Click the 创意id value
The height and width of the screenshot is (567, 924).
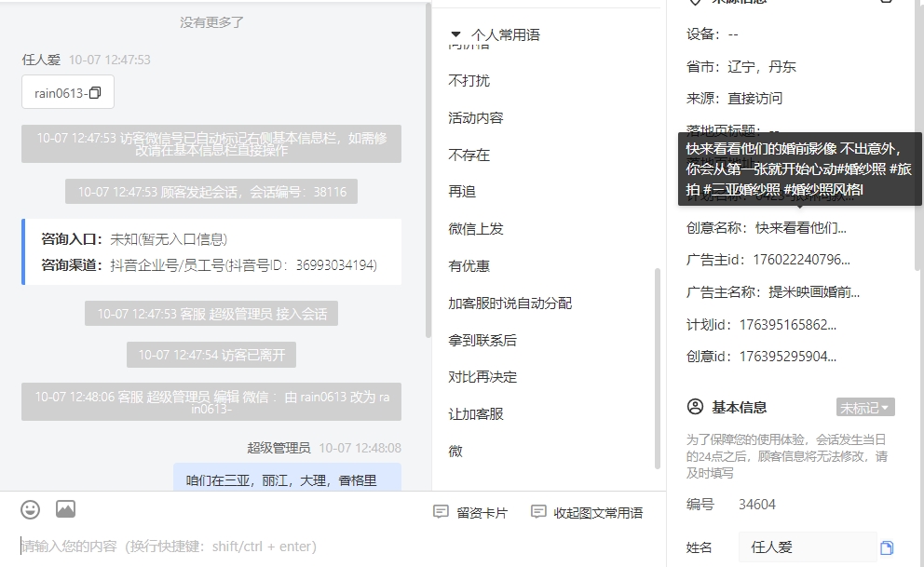point(788,357)
